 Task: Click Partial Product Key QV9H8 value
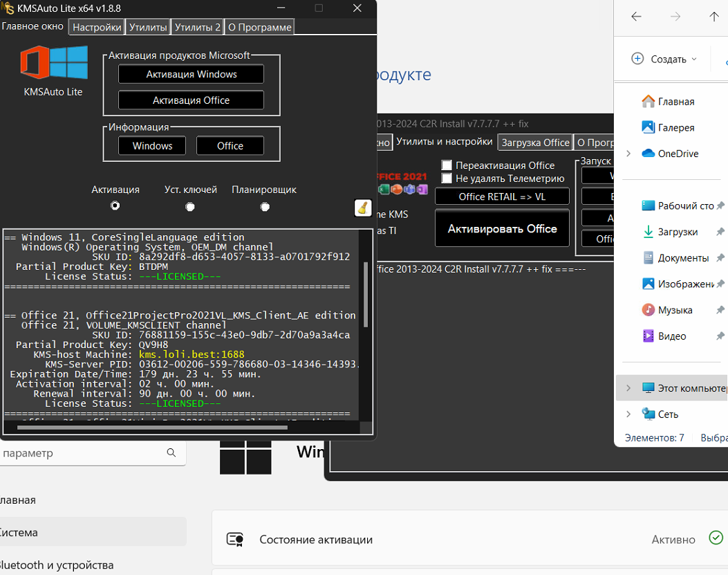point(153,345)
